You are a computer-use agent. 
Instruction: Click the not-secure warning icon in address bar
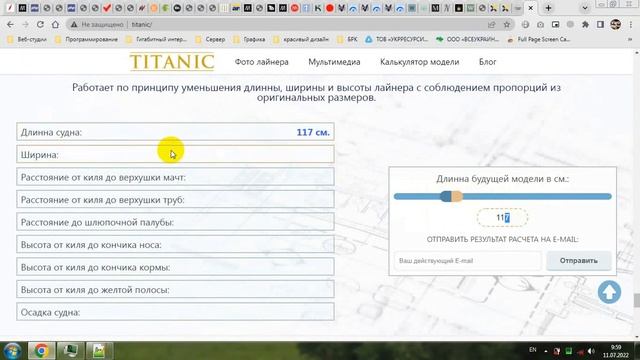(74, 24)
